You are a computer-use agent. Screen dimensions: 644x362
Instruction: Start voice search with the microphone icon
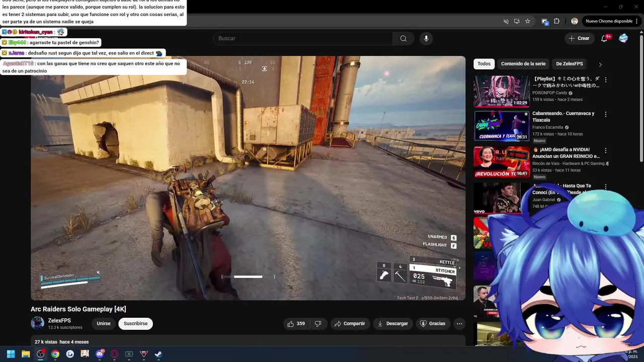tap(426, 39)
